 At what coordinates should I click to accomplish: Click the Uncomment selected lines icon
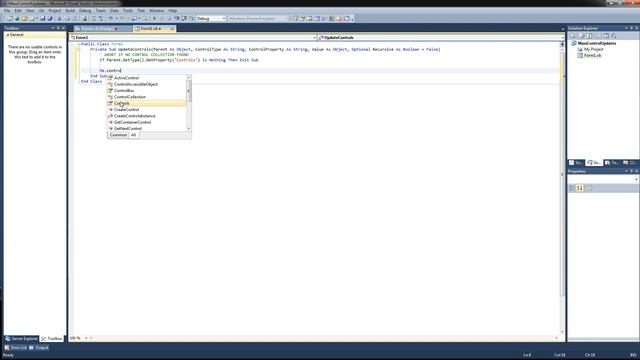coord(101,18)
